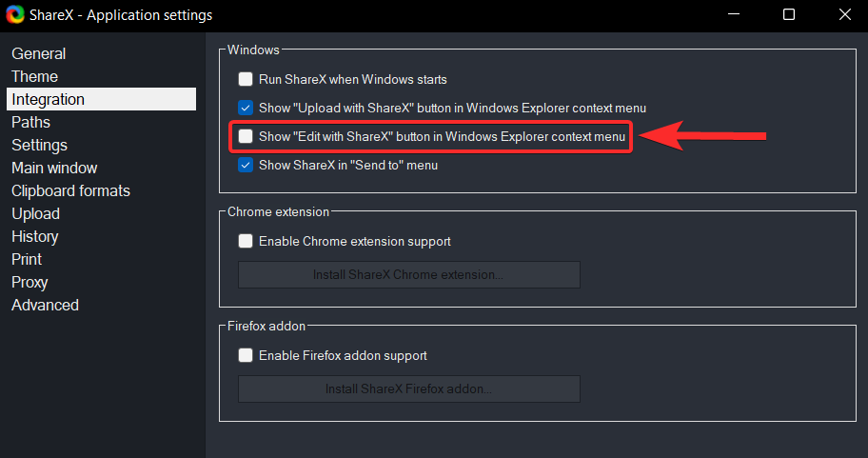The height and width of the screenshot is (458, 868).
Task: Uncheck Show "Upload with ShareX" context menu option
Action: pyautogui.click(x=246, y=108)
